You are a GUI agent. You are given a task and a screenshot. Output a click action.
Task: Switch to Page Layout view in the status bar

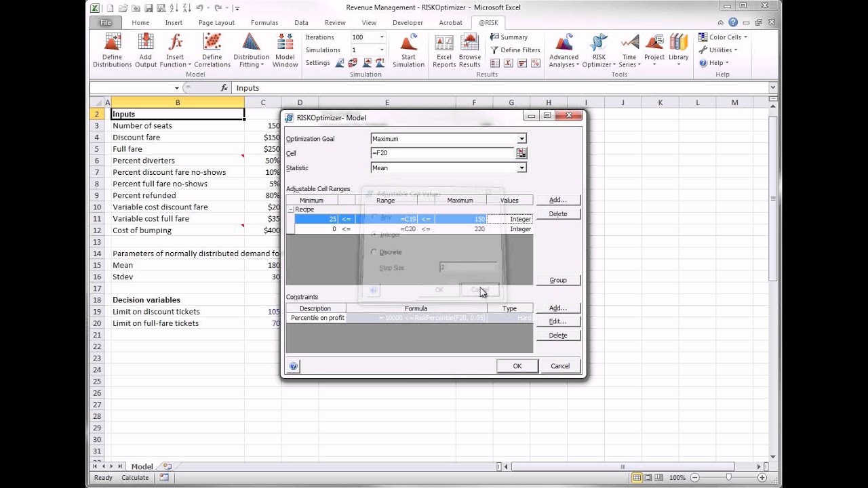pos(649,478)
